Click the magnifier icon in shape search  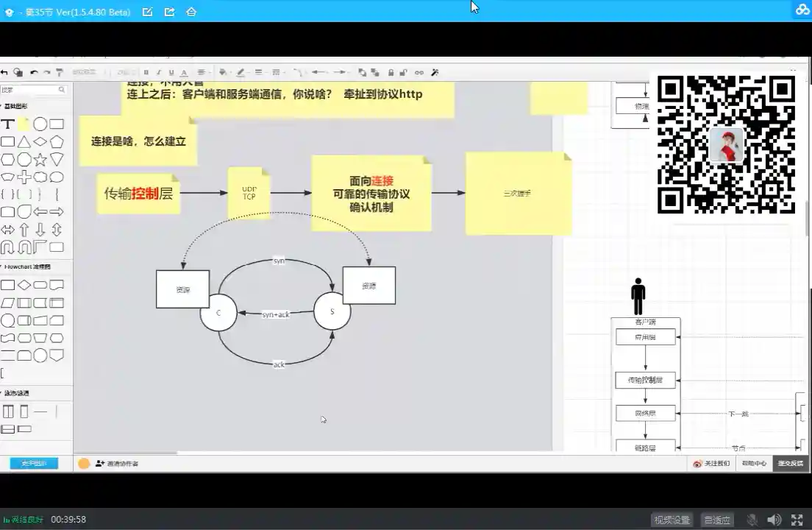click(62, 90)
